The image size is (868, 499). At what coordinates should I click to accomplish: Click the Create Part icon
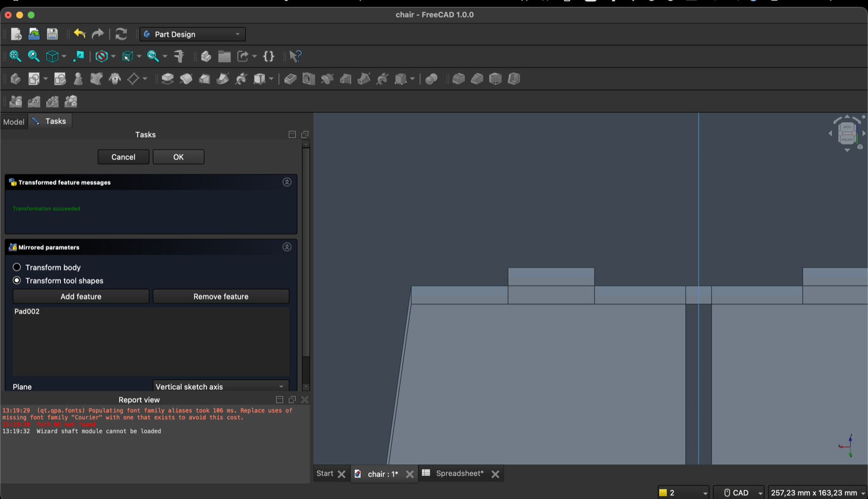coord(206,56)
